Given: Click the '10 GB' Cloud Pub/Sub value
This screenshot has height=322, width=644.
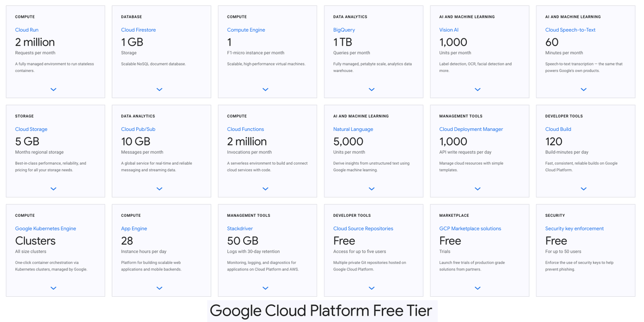Looking at the screenshot, I should [x=136, y=142].
